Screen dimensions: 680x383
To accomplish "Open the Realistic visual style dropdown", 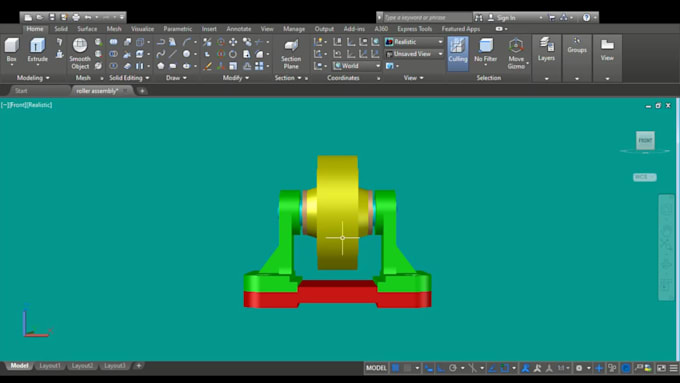I will tap(414, 42).
